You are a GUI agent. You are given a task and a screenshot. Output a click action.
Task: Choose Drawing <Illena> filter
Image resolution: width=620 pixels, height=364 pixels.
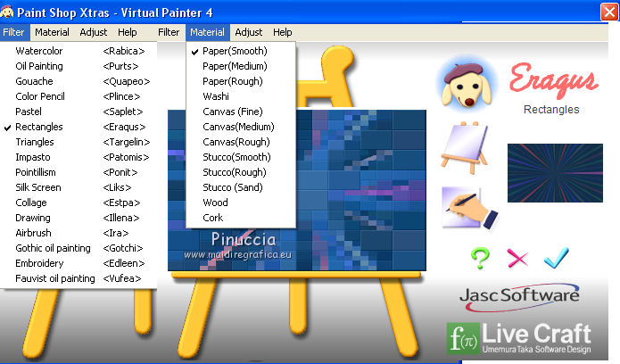coord(79,218)
